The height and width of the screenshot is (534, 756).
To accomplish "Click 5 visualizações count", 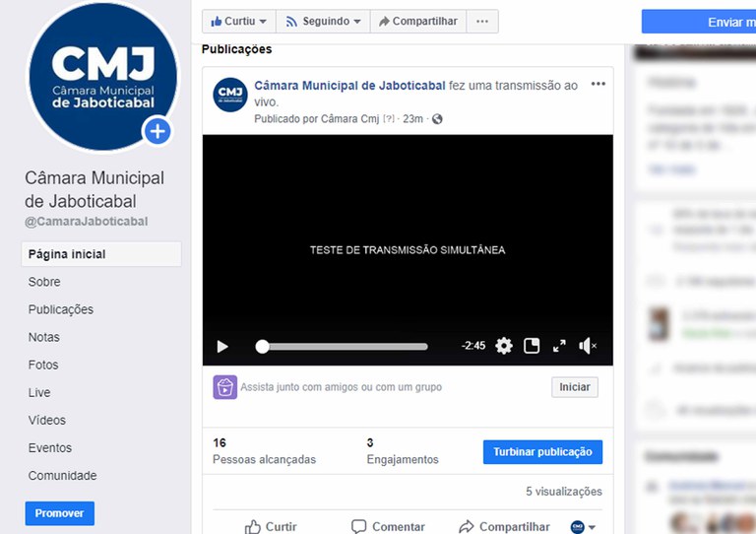I will pos(564,492).
